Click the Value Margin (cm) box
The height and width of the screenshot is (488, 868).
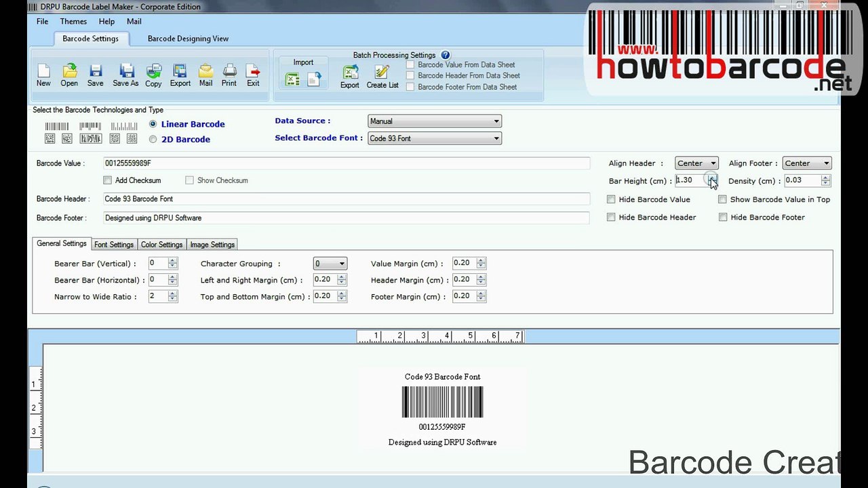click(x=464, y=263)
